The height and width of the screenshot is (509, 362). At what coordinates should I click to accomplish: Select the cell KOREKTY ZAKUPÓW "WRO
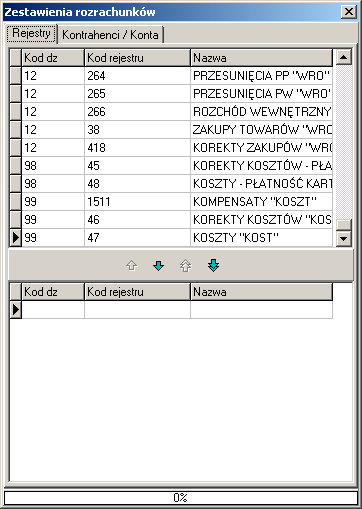coord(262,148)
